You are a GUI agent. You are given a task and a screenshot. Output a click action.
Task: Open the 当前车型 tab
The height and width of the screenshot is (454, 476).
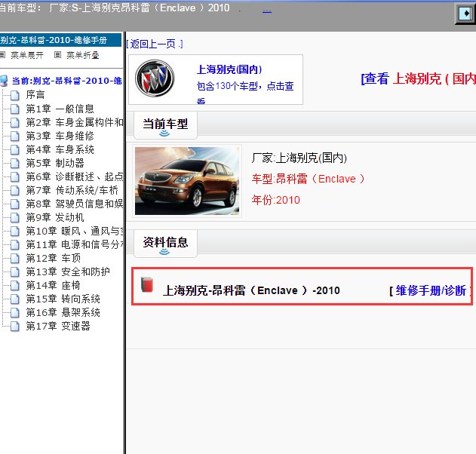(x=165, y=125)
